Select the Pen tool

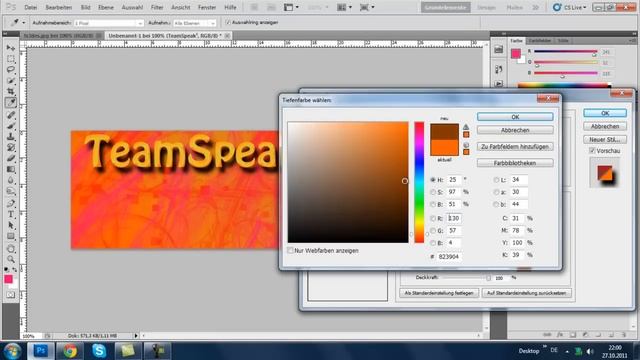point(11,203)
